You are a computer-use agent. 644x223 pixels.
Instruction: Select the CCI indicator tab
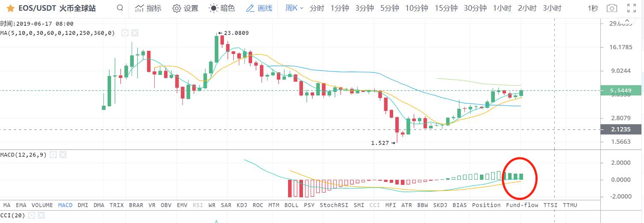[x=375, y=205]
